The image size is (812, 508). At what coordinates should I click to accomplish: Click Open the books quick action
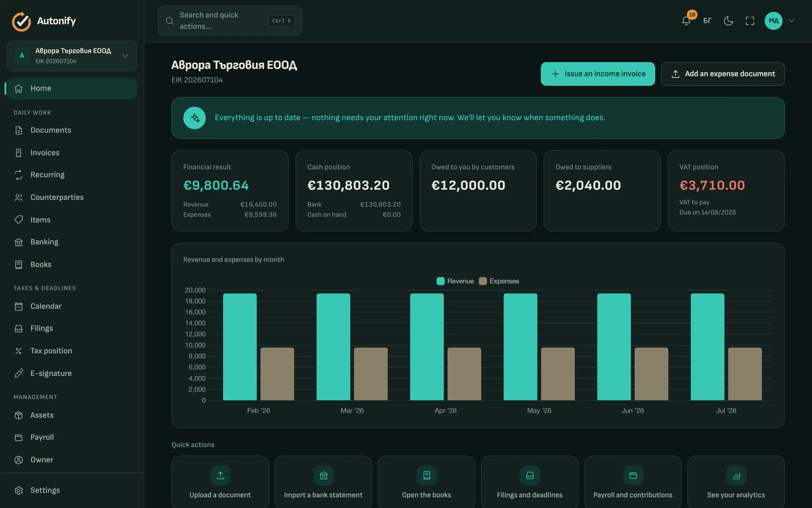coord(426,482)
